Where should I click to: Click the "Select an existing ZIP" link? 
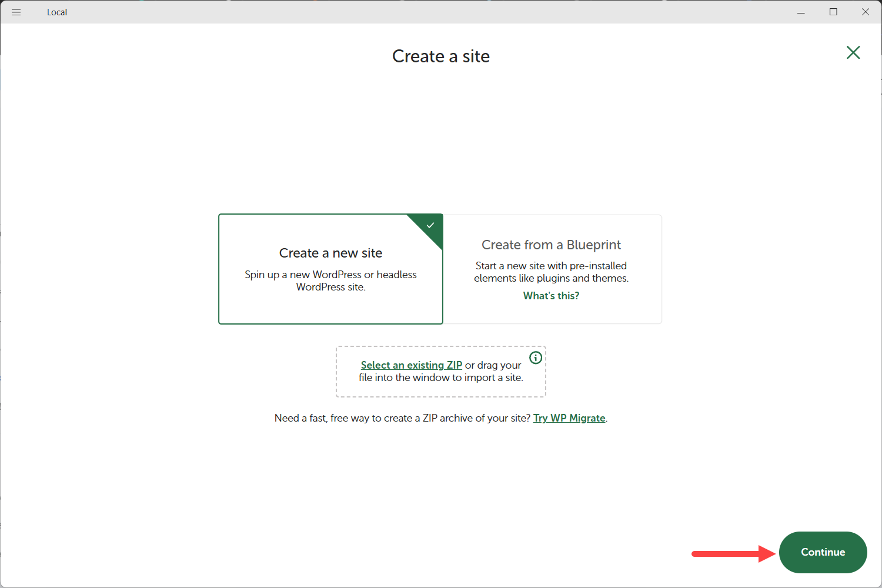pyautogui.click(x=411, y=365)
